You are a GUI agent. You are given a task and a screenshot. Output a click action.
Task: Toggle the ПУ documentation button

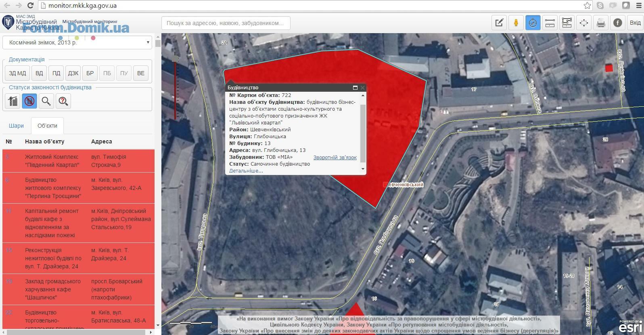(124, 73)
